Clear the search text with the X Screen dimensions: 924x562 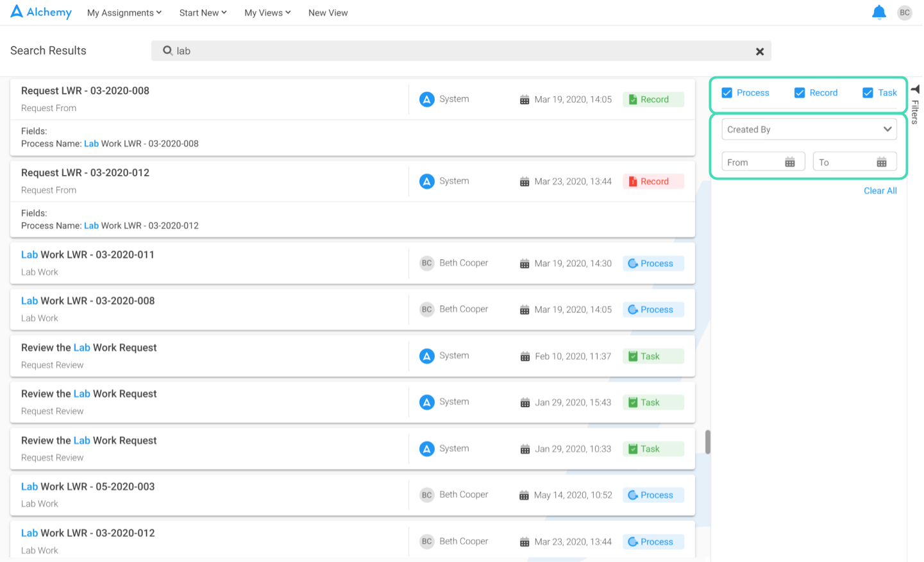[760, 51]
